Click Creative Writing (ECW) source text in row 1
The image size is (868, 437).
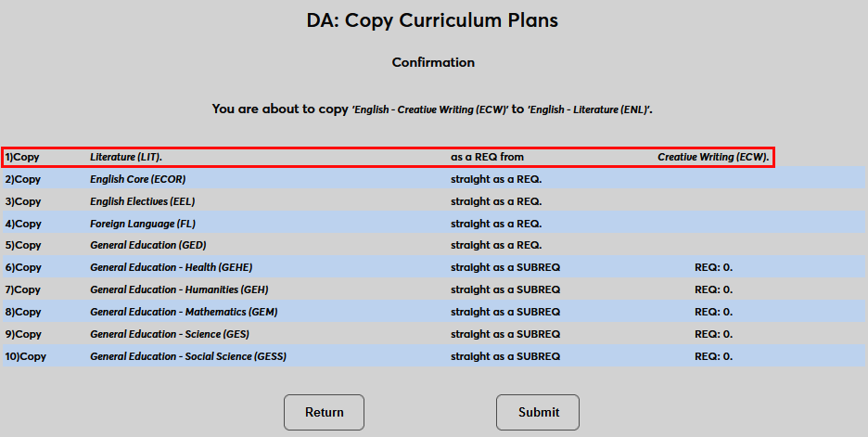pyautogui.click(x=713, y=157)
